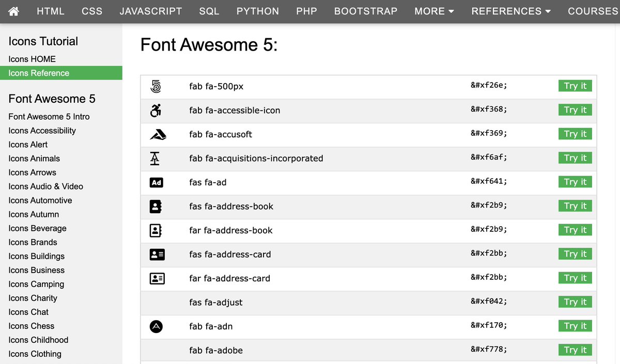
Task: Click the code &#xf170;
Action: [489, 325]
